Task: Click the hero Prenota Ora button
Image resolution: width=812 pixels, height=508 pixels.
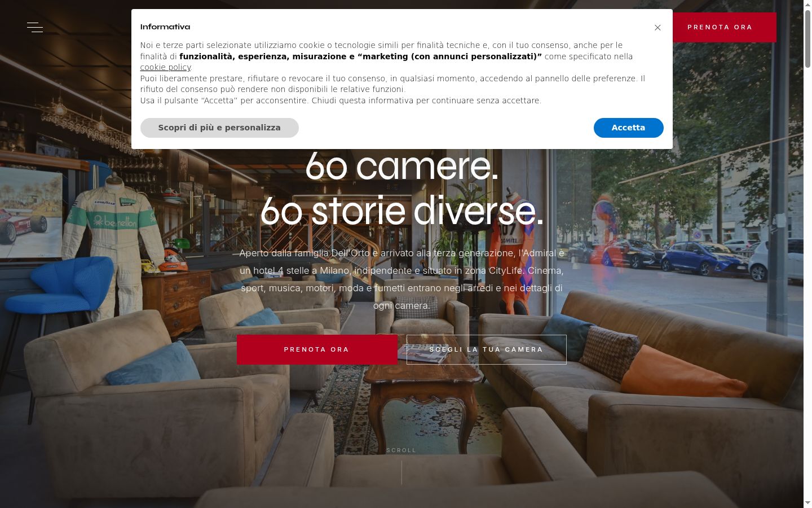Action: click(x=317, y=349)
